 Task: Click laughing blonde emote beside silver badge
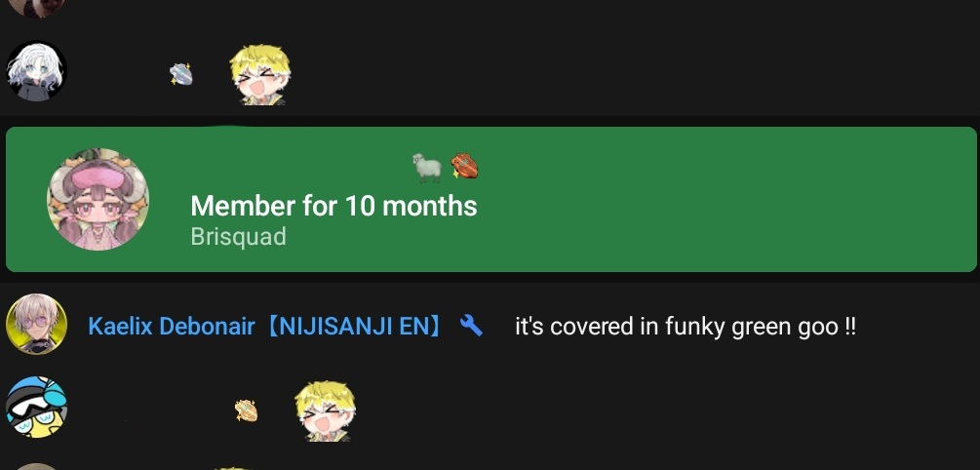260,74
